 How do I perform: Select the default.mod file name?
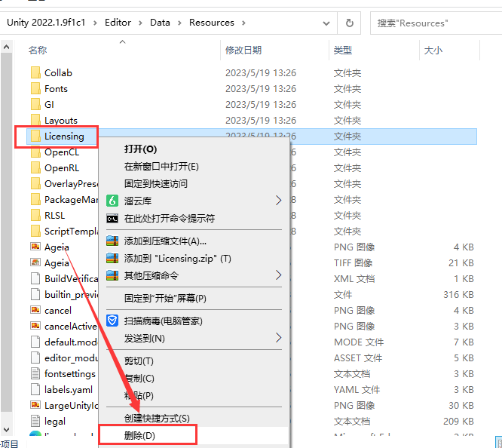click(x=71, y=342)
